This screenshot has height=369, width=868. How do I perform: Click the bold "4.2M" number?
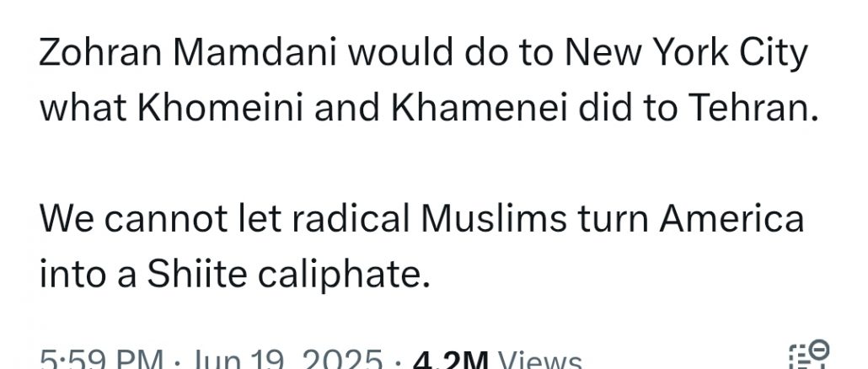click(x=450, y=358)
